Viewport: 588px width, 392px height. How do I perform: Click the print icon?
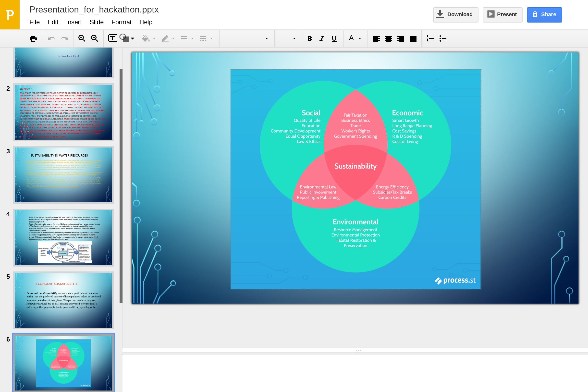tap(33, 38)
